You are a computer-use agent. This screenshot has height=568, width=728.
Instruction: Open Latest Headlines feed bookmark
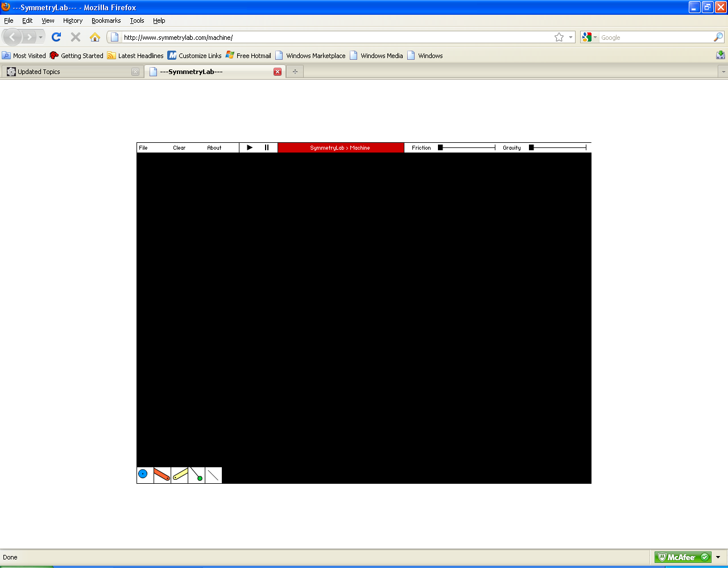click(x=135, y=56)
